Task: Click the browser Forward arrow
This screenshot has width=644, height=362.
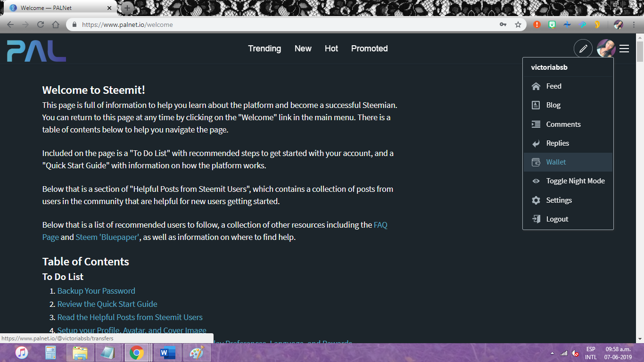Action: [x=25, y=25]
